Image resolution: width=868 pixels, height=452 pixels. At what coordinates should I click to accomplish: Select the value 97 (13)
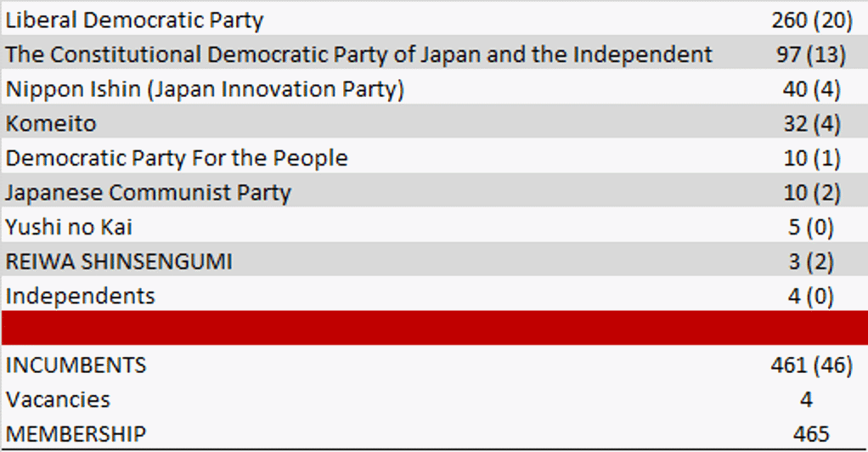(811, 54)
